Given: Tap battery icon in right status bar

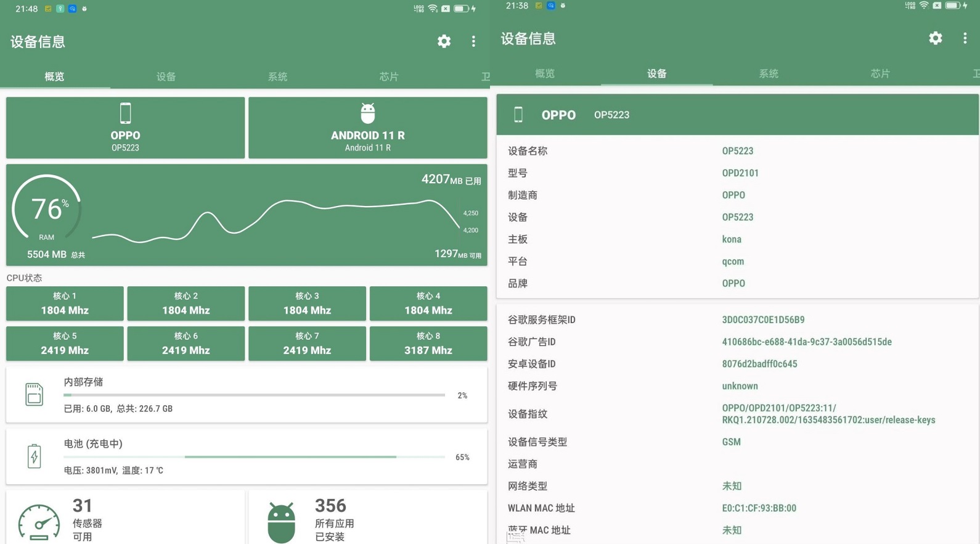Looking at the screenshot, I should (x=953, y=6).
